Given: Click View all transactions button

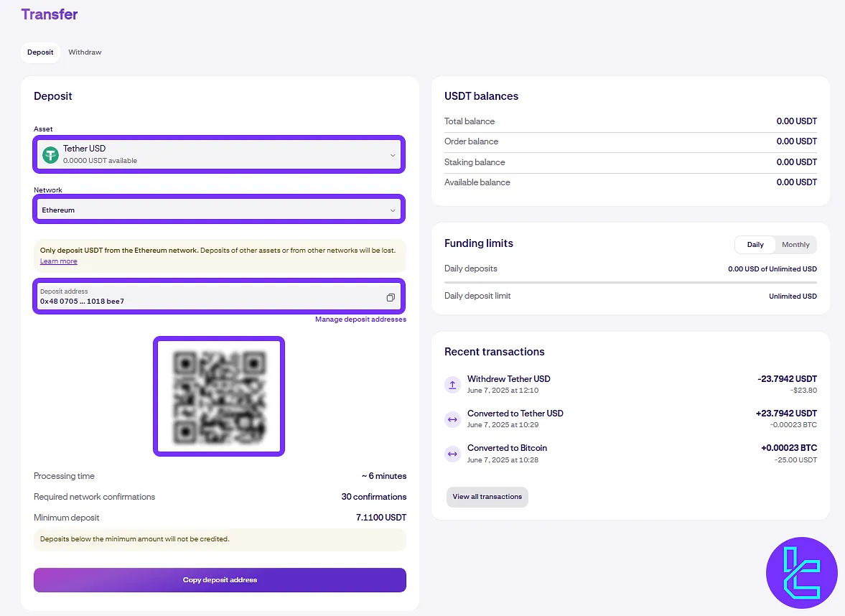Looking at the screenshot, I should click(487, 497).
